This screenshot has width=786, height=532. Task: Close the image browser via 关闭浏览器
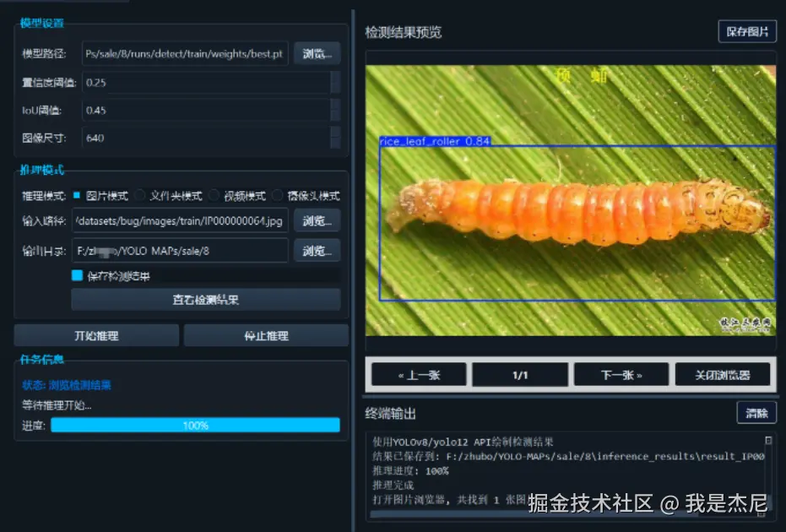(x=724, y=373)
